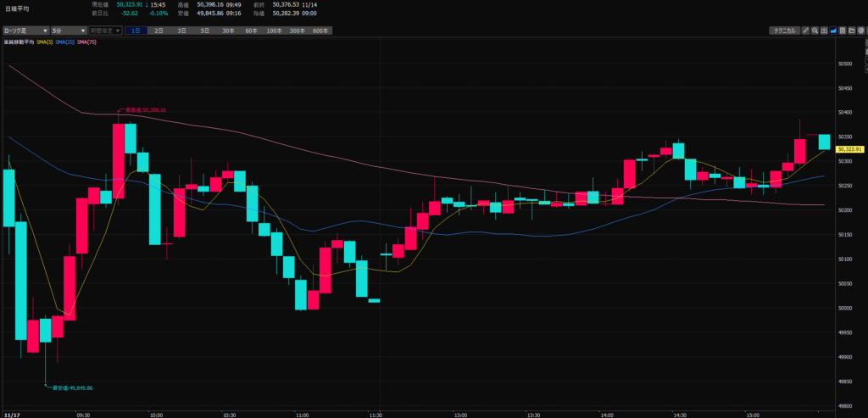Click the palette color settings icon
868x418 pixels.
(x=862, y=31)
